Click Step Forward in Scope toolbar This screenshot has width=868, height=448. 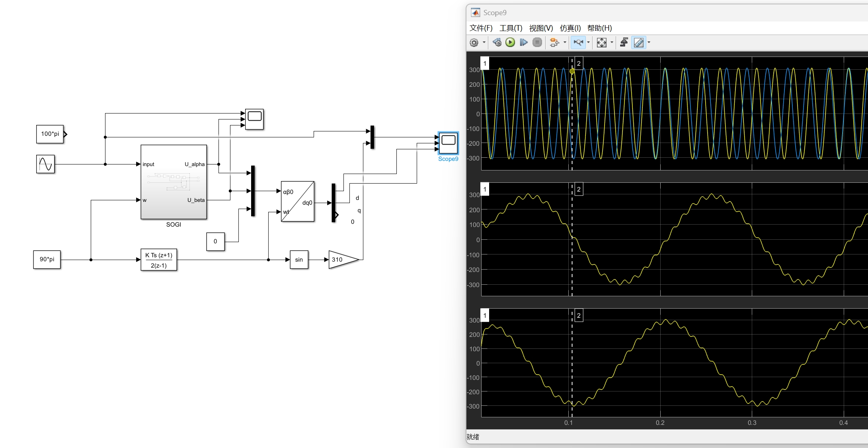pos(524,43)
